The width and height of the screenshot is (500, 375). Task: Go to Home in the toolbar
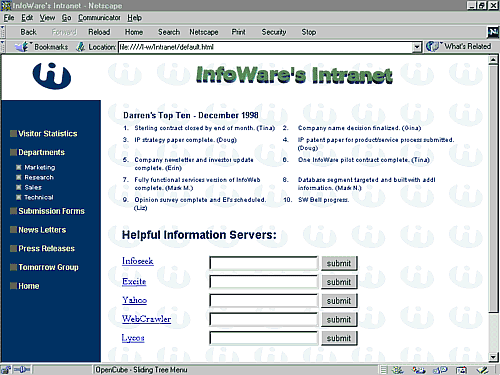point(134,32)
